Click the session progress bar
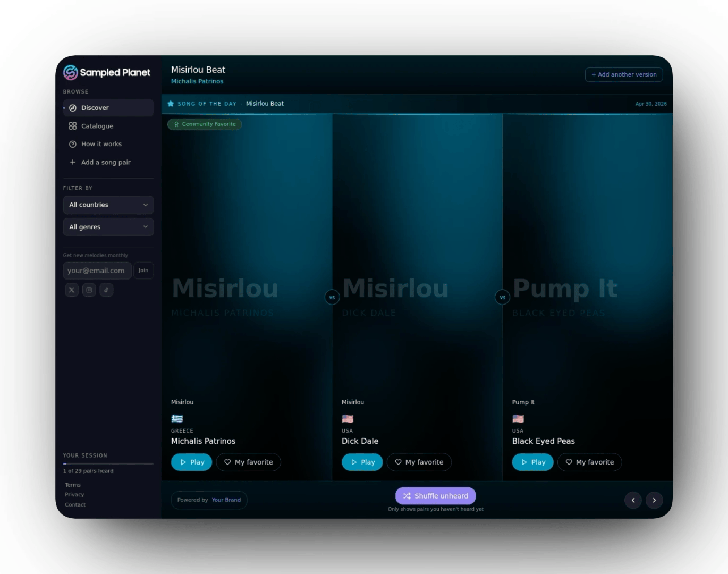 [x=108, y=463]
